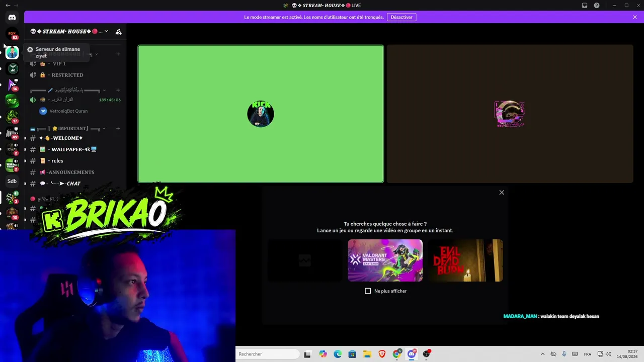Go back with the title bar left arrow
Viewport: 644px width, 362px height.
point(8,6)
